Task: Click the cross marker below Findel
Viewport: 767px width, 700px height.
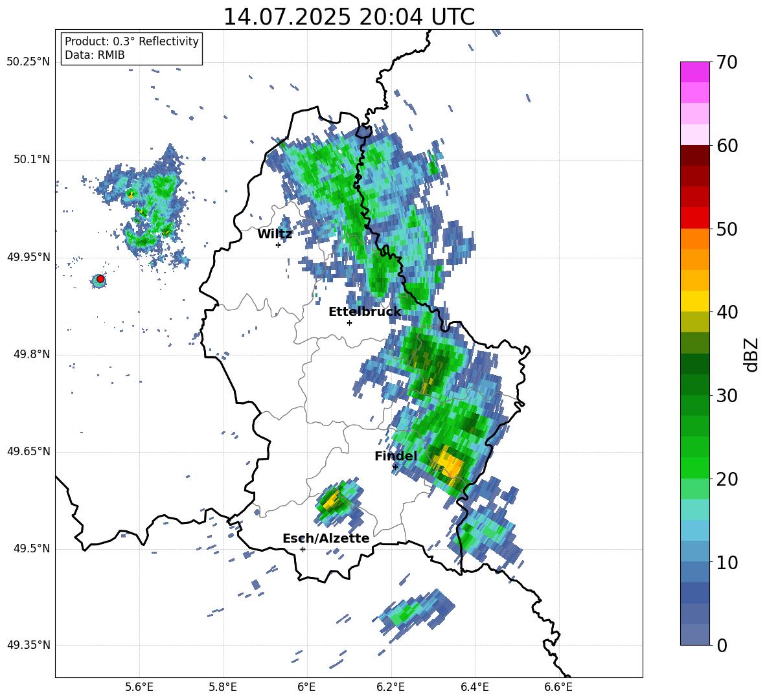Action: [x=395, y=468]
